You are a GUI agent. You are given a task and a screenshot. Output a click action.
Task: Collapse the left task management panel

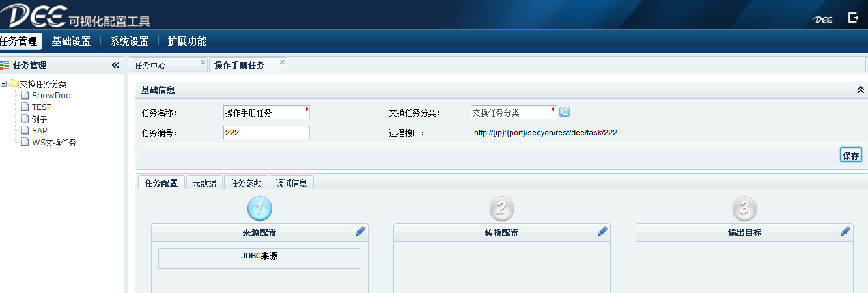116,65
